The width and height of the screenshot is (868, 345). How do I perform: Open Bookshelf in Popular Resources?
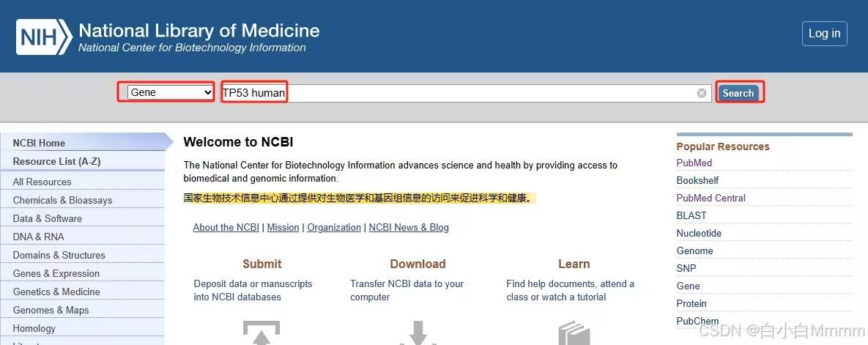pyautogui.click(x=697, y=180)
